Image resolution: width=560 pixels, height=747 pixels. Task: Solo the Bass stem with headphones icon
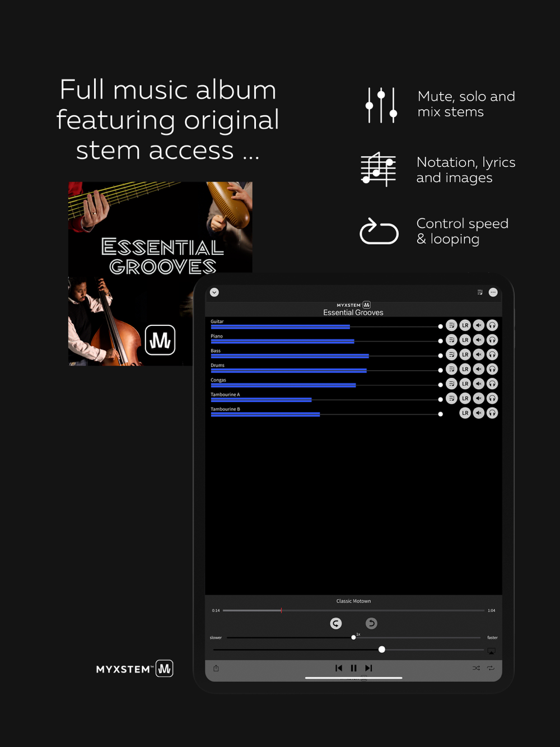492,354
